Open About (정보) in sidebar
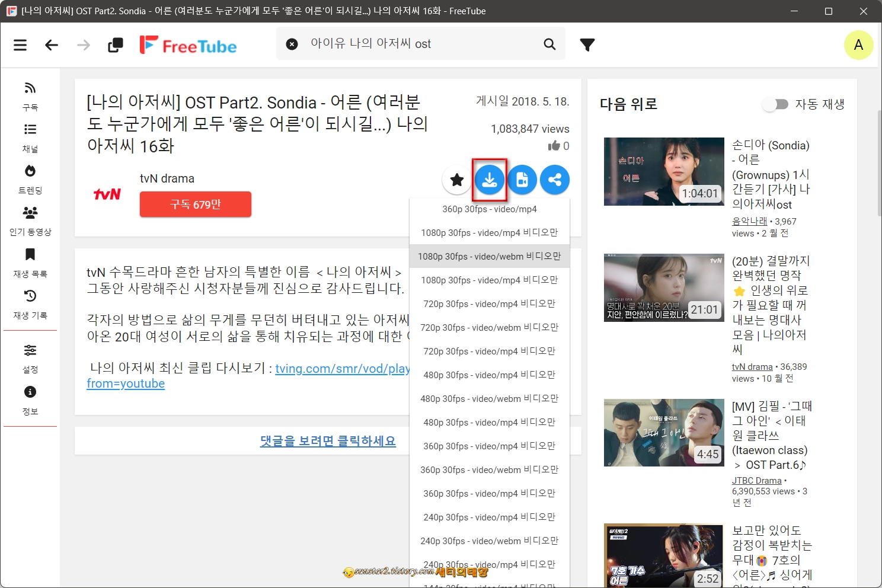This screenshot has height=588, width=882. tap(30, 401)
